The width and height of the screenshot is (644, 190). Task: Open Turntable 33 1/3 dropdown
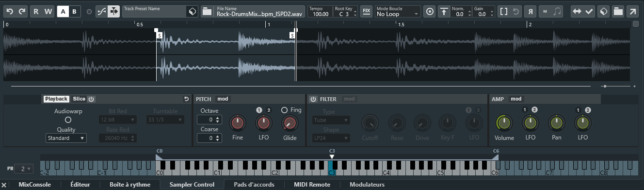click(165, 119)
